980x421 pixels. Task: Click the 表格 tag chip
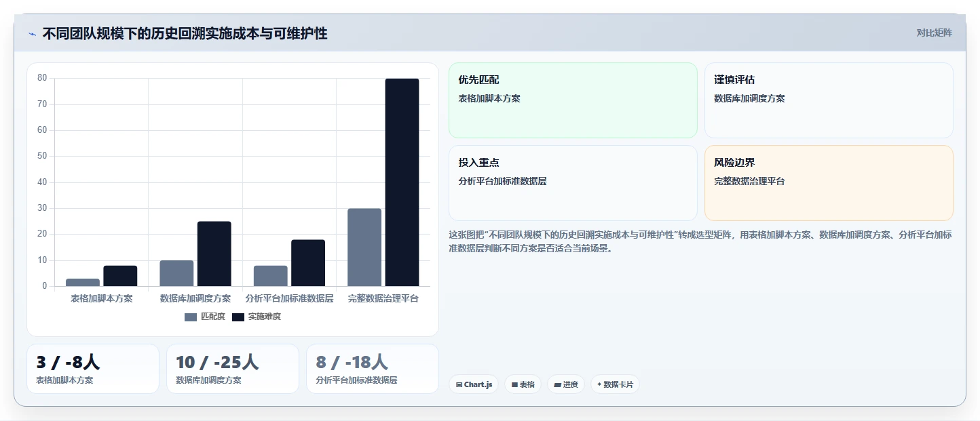click(x=523, y=384)
